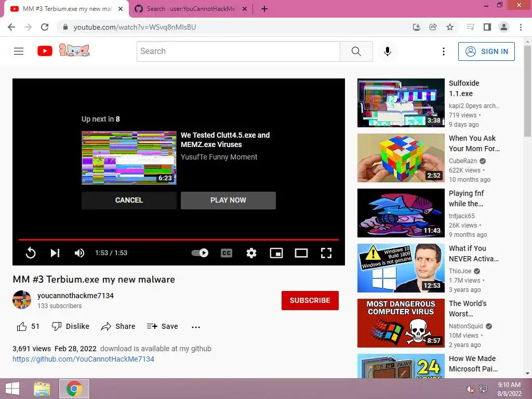The height and width of the screenshot is (399, 532).
Task: Start voice search with microphone
Action: [x=387, y=51]
